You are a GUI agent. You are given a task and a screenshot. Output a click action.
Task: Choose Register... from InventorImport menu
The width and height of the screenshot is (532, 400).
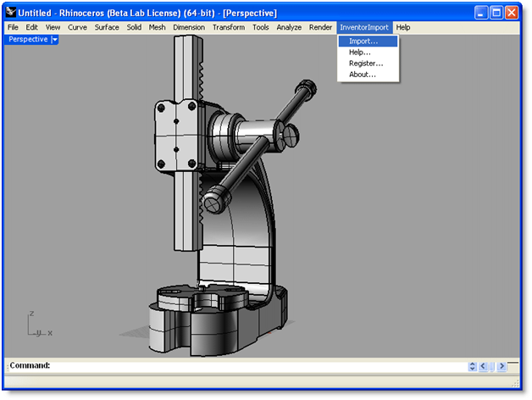point(368,64)
